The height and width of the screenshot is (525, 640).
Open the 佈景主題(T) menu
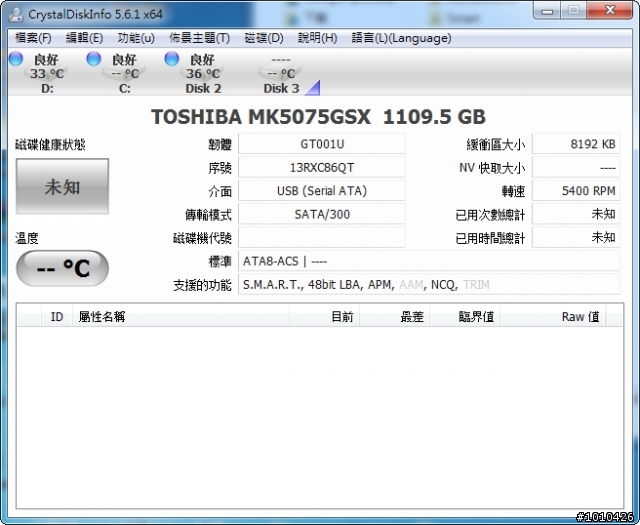[199, 38]
